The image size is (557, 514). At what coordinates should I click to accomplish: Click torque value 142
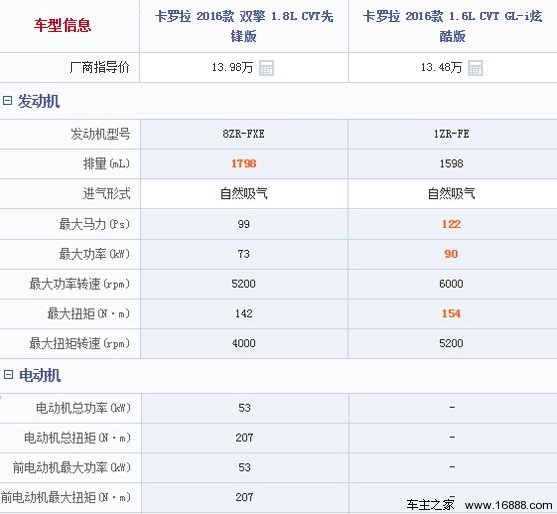[244, 314]
